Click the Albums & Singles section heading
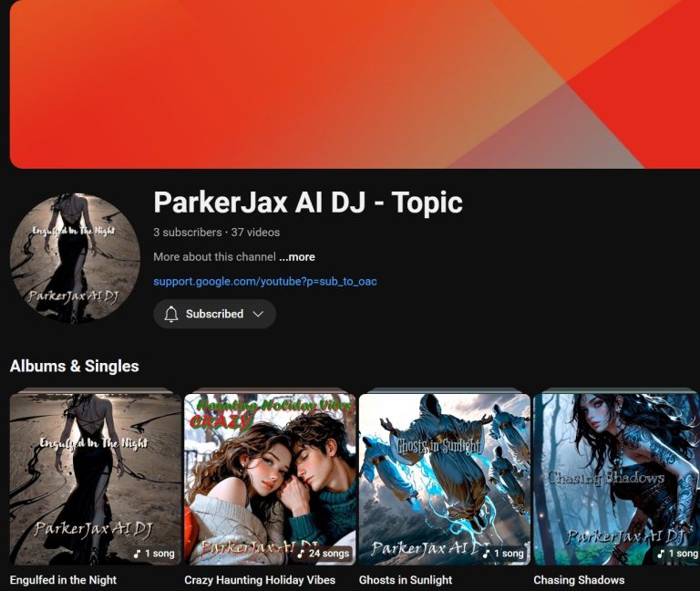Image resolution: width=700 pixels, height=591 pixels. point(74,367)
